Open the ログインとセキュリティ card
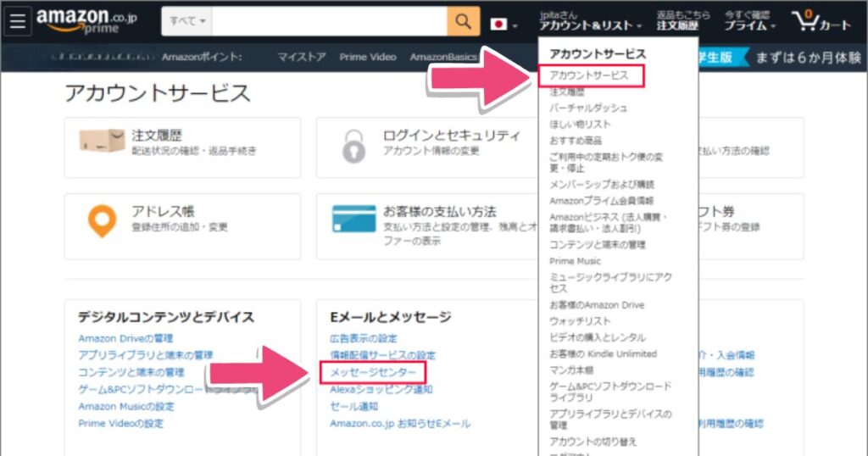 427,147
